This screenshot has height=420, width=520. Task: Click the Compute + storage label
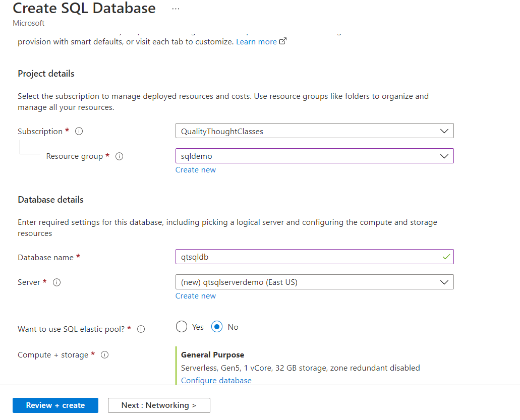point(53,355)
